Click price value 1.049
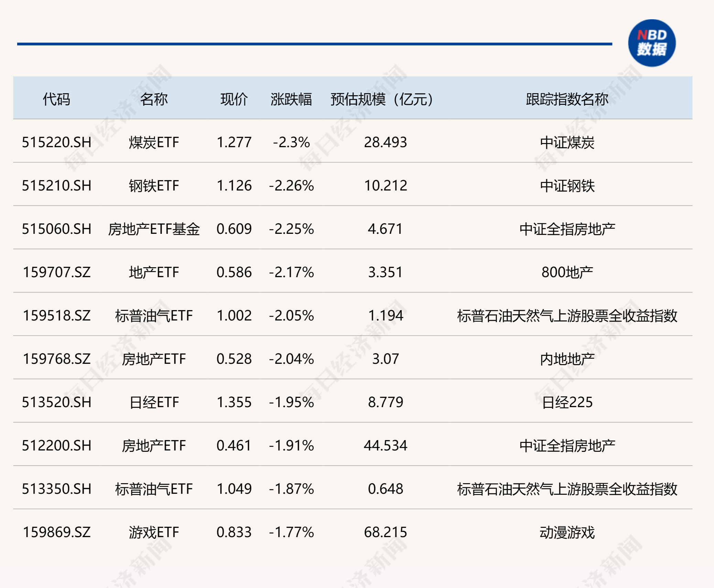 pos(234,489)
